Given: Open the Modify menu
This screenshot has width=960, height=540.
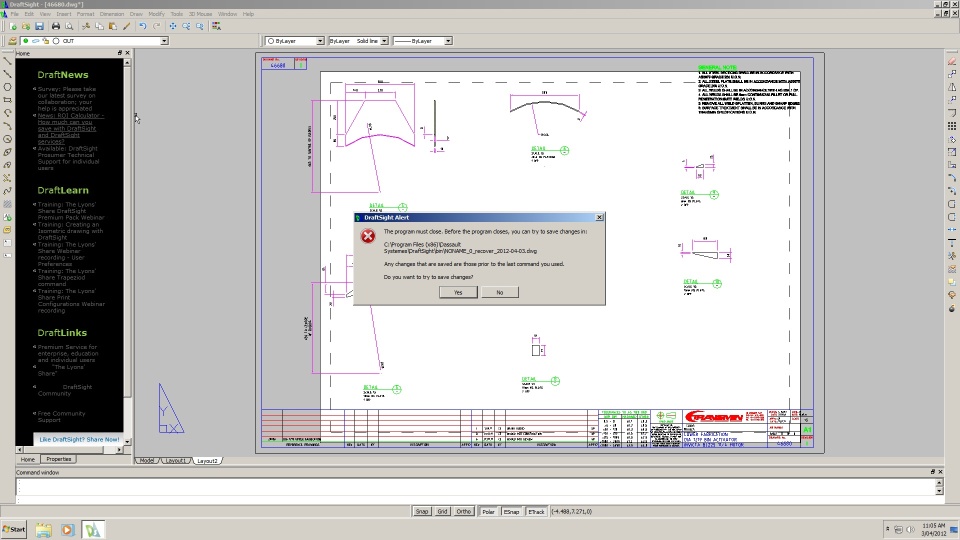Looking at the screenshot, I should pyautogui.click(x=156, y=14).
